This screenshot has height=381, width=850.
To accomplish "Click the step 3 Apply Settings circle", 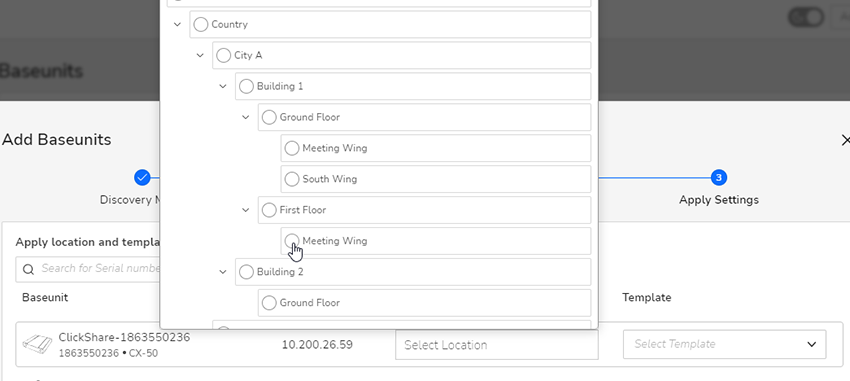I will click(x=718, y=177).
